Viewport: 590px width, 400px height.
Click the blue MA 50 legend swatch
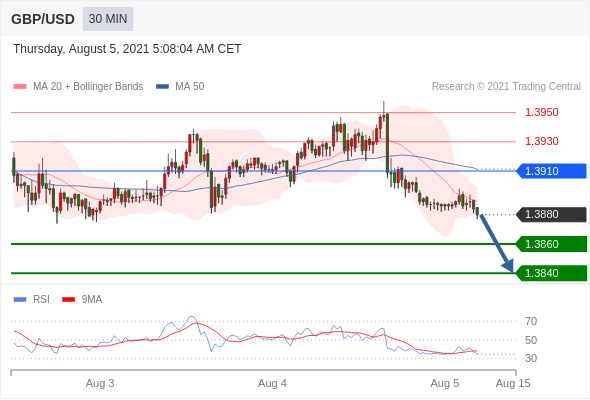[x=162, y=87]
